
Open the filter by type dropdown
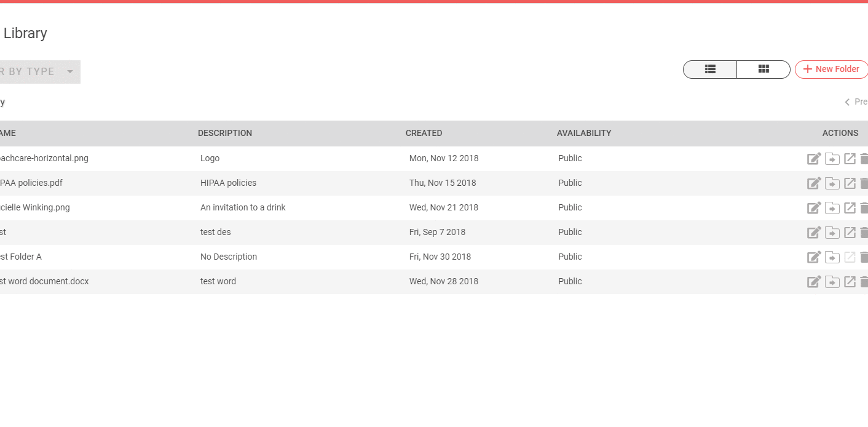[x=37, y=72]
